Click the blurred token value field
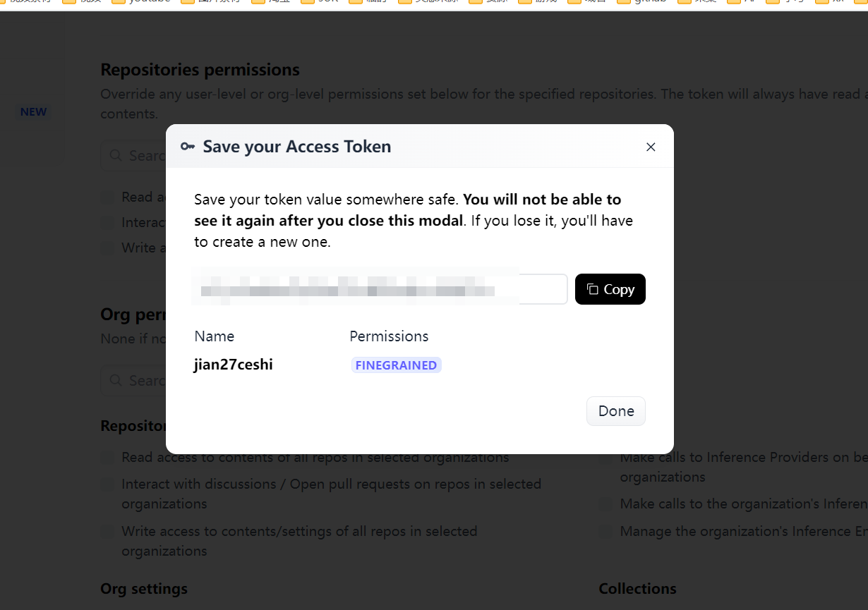The width and height of the screenshot is (868, 610). [380, 289]
